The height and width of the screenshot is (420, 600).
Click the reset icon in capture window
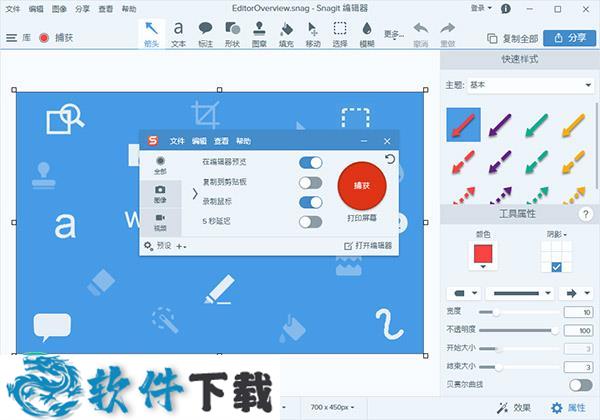(390, 159)
